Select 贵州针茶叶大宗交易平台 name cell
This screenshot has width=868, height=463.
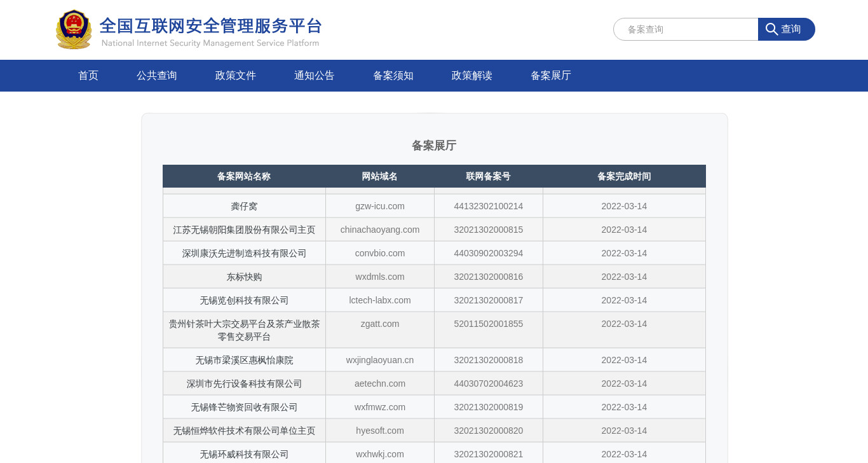[244, 330]
